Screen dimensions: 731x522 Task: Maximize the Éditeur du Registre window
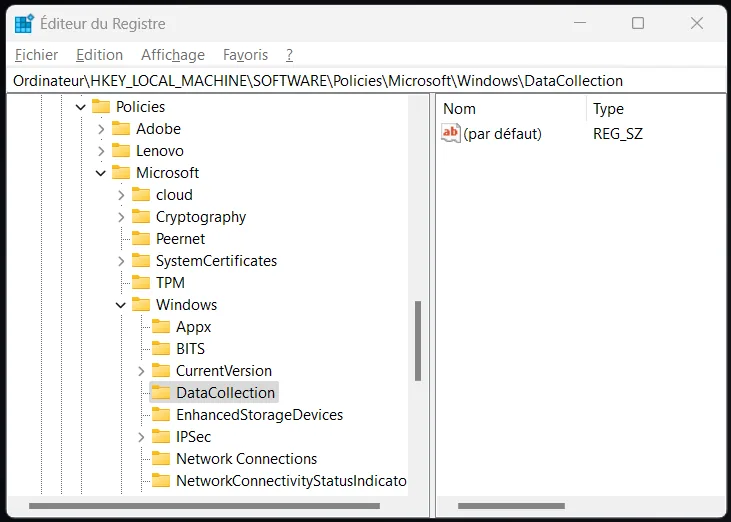tap(638, 23)
